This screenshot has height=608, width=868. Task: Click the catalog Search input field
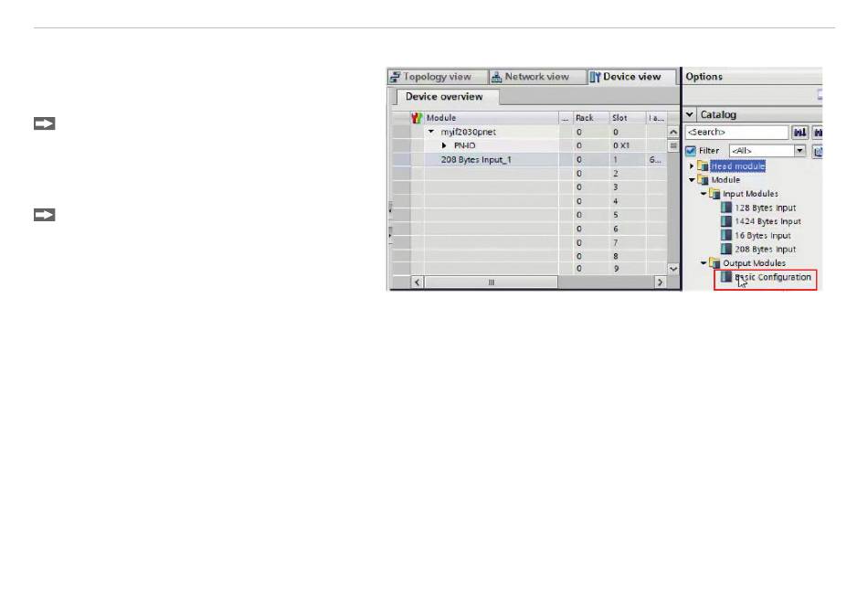[x=736, y=133]
